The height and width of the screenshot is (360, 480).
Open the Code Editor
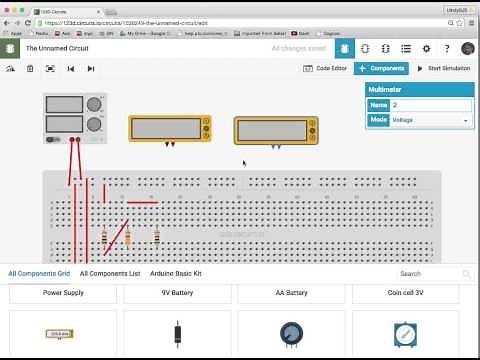pyautogui.click(x=325, y=68)
